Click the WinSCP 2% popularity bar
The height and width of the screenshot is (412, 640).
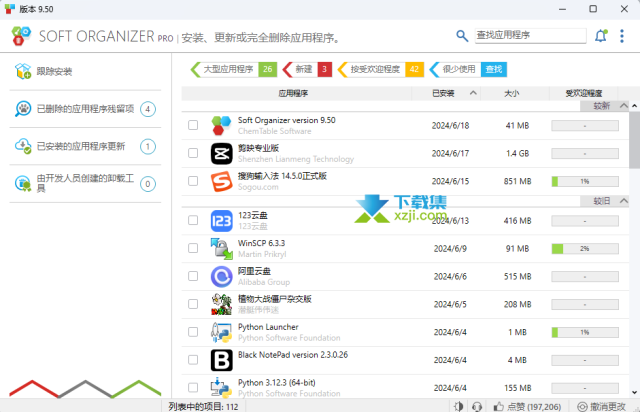[585, 249]
